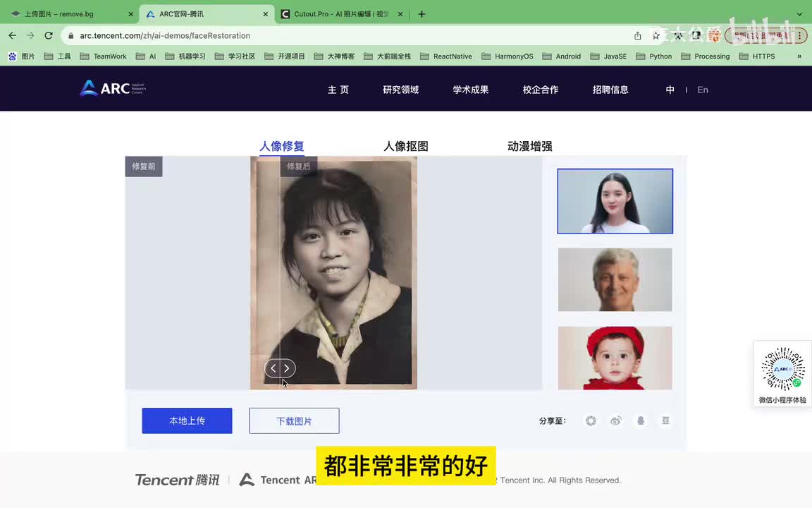812x508 pixels.
Task: Select the elderly man sample thumbnail
Action: 615,279
